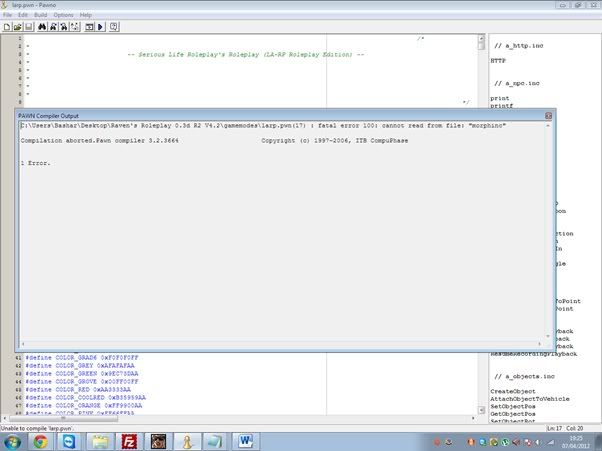602x451 pixels.
Task: Click 'Unable to compile' status bar message
Action: click(x=37, y=428)
